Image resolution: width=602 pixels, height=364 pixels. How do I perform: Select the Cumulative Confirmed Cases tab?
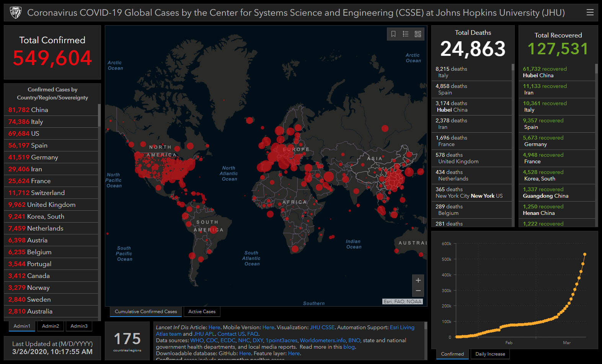point(146,312)
